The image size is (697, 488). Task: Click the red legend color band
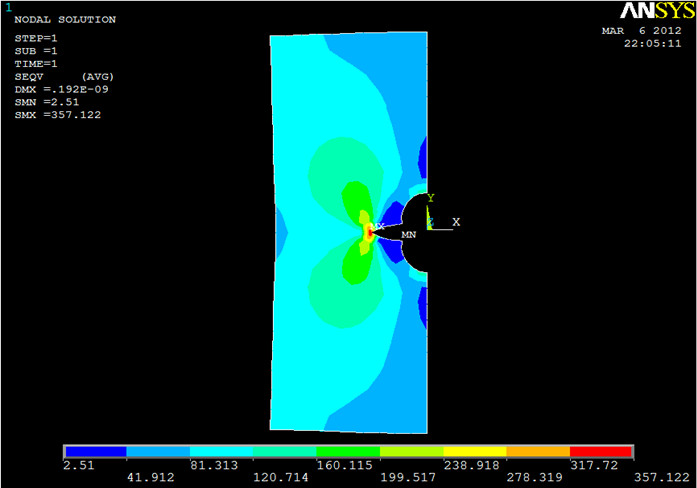(601, 452)
